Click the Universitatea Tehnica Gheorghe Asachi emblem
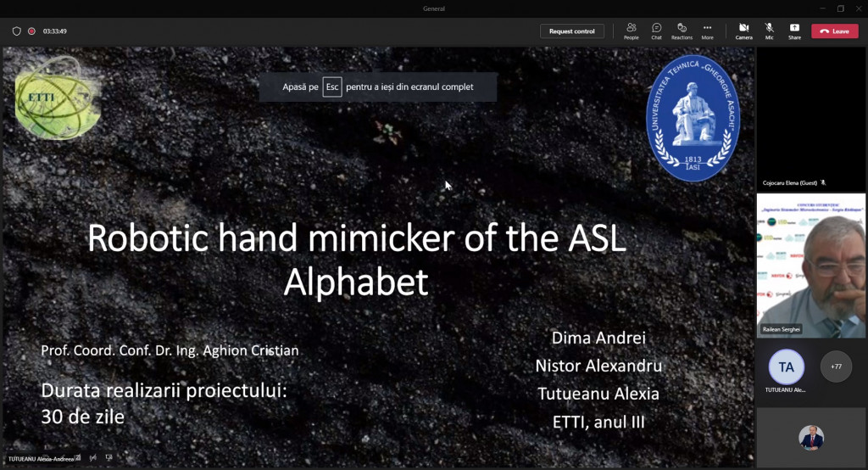868x470 pixels. [x=693, y=117]
